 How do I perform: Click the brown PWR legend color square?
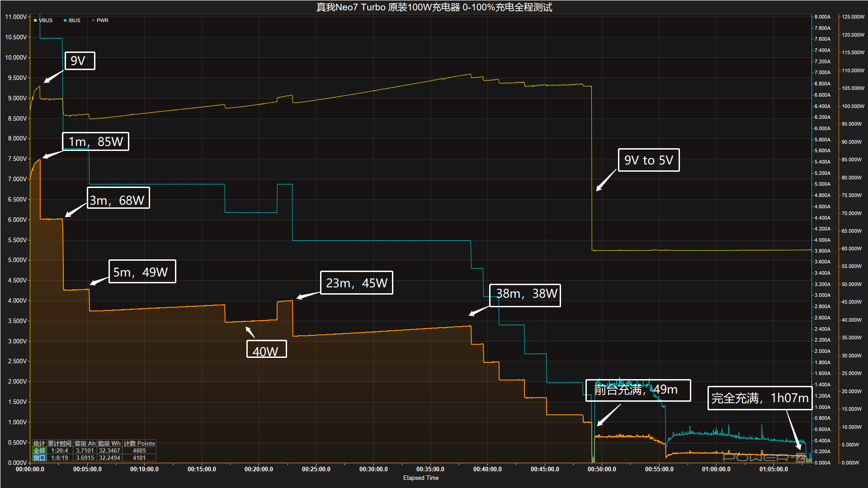click(x=93, y=20)
